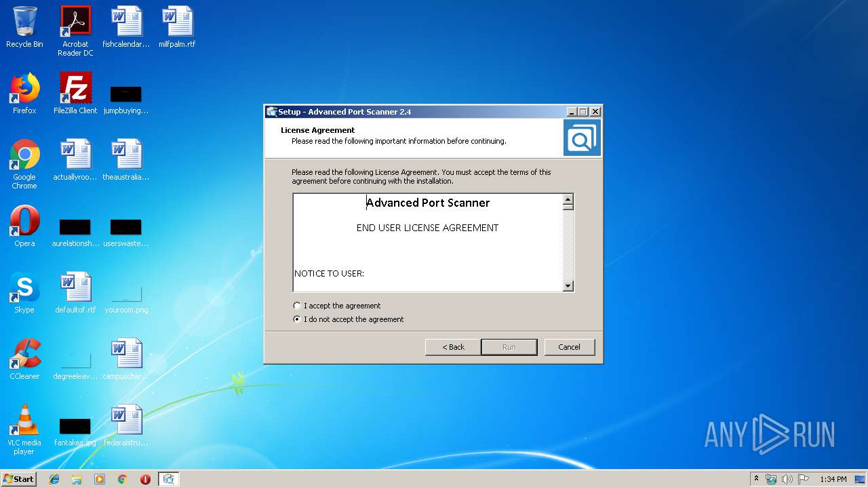Click the 1:34 PM system clock
This screenshot has width=868, height=488.
[833, 479]
